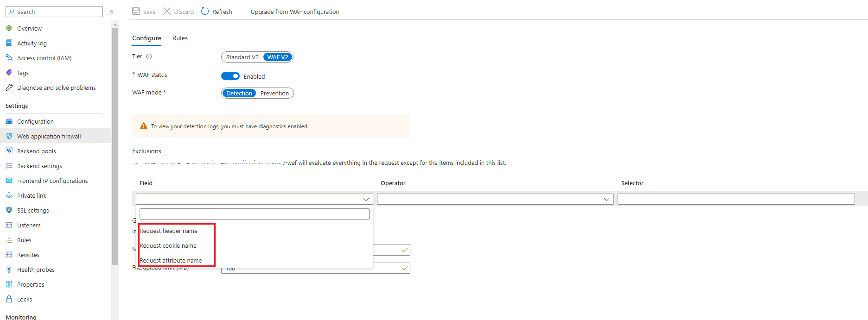Click the Refresh button label
Screen dimensions: 868x320
tap(222, 12)
